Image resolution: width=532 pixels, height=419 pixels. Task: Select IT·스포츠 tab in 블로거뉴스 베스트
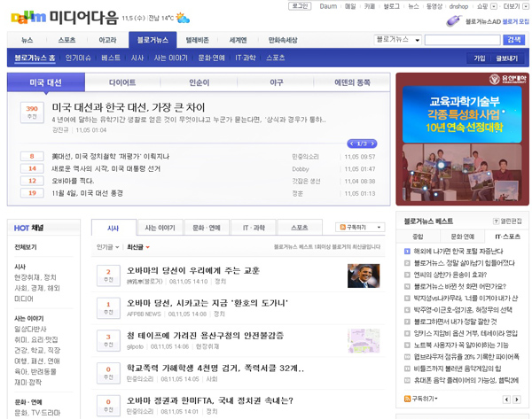pos(507,237)
